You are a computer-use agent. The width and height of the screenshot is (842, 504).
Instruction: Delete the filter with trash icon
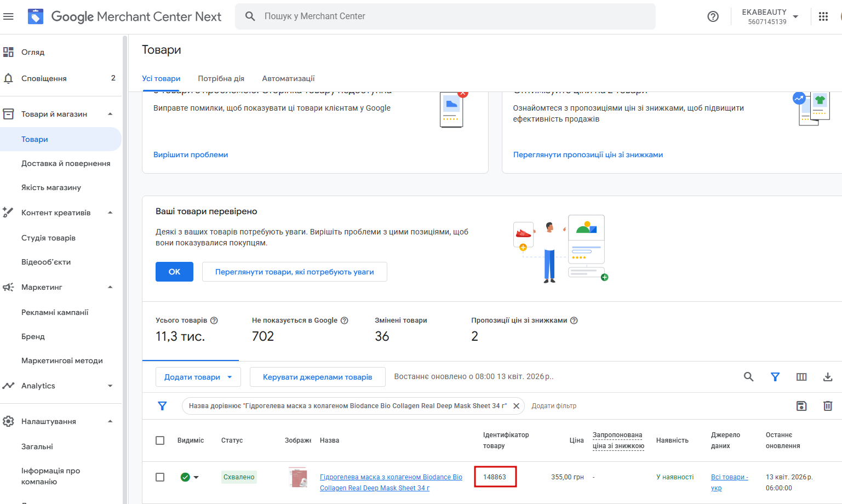point(828,406)
